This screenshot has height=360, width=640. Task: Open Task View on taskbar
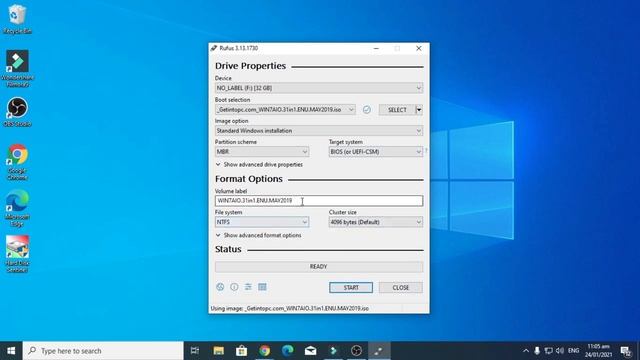[x=195, y=351]
